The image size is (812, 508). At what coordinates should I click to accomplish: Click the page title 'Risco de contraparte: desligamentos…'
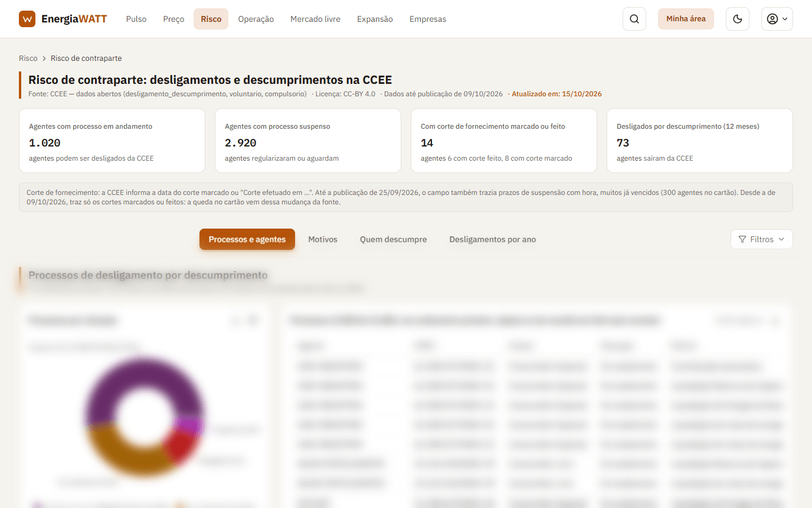[x=210, y=80]
